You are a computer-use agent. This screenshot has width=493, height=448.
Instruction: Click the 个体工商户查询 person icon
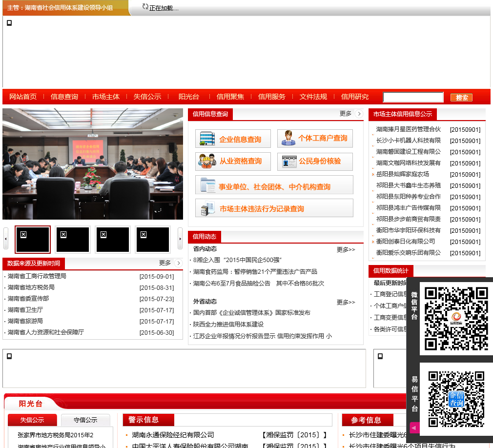pyautogui.click(x=288, y=138)
